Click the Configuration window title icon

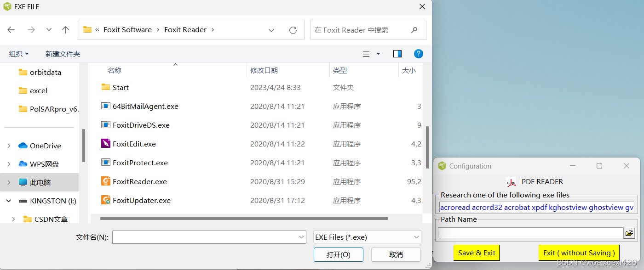pyautogui.click(x=442, y=166)
